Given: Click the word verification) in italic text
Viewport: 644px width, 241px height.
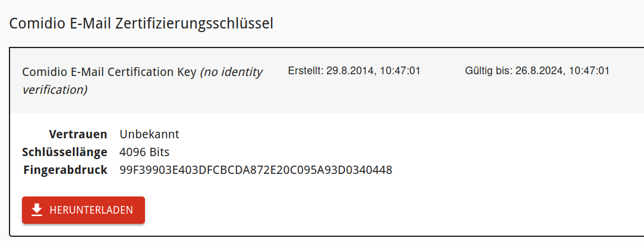Looking at the screenshot, I should click(x=55, y=90).
